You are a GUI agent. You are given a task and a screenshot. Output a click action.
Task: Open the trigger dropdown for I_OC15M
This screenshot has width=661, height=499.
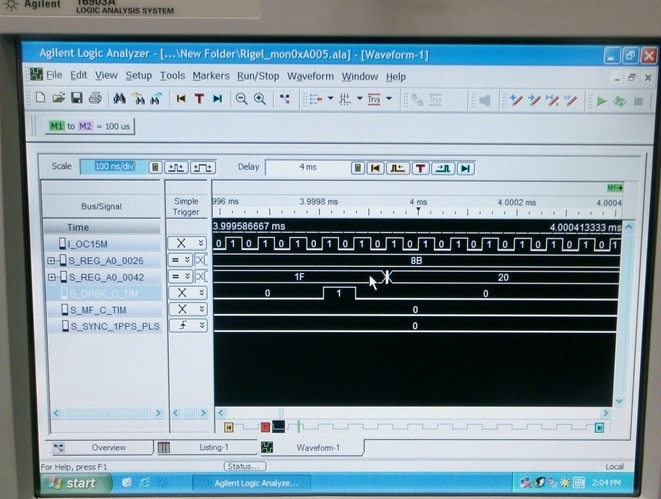[201, 243]
